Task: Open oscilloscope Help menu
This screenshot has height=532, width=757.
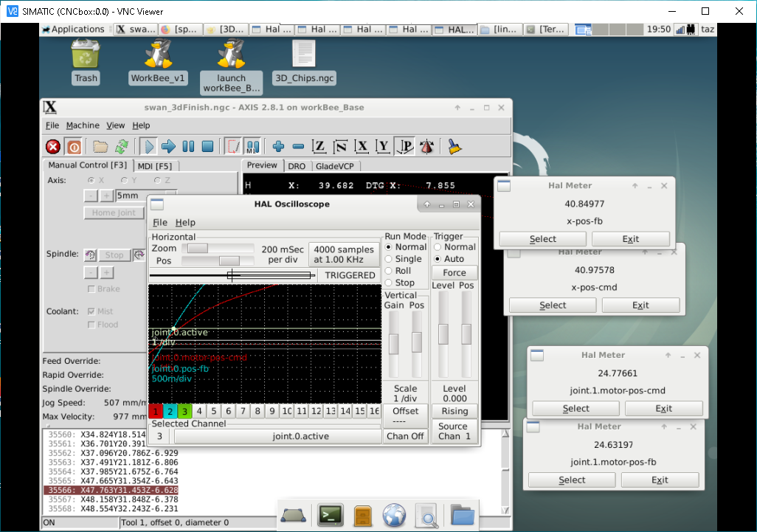Action: coord(185,223)
